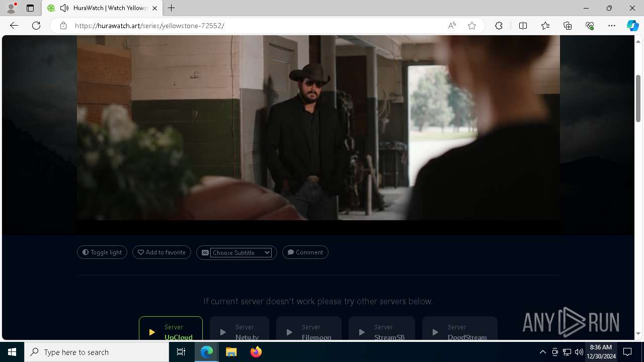Open the Favorites list

click(545, 26)
